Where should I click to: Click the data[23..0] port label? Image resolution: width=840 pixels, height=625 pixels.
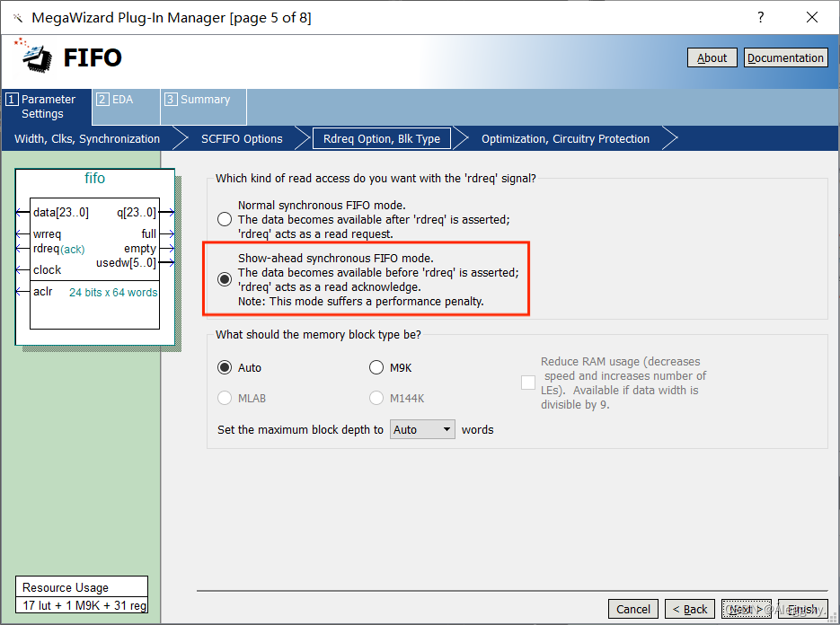pyautogui.click(x=60, y=212)
